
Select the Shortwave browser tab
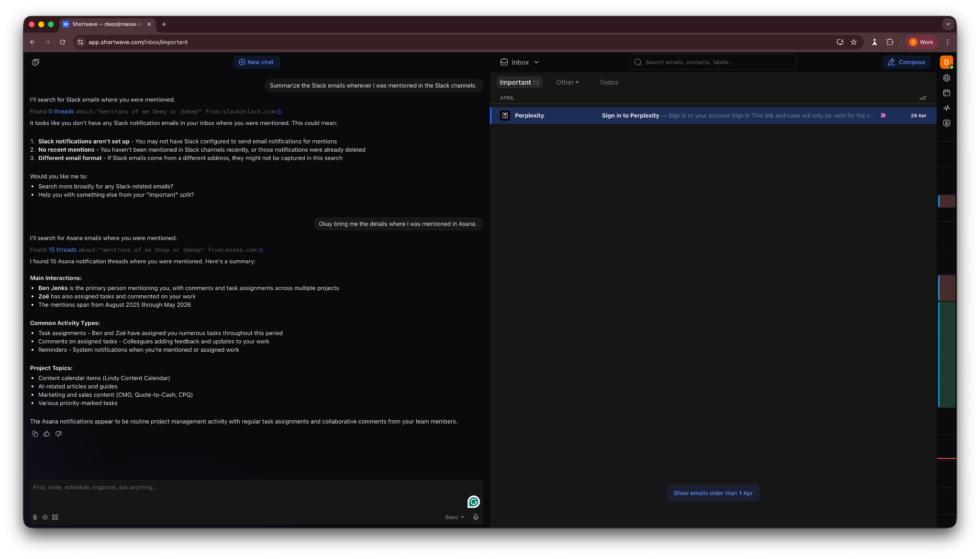tap(107, 24)
